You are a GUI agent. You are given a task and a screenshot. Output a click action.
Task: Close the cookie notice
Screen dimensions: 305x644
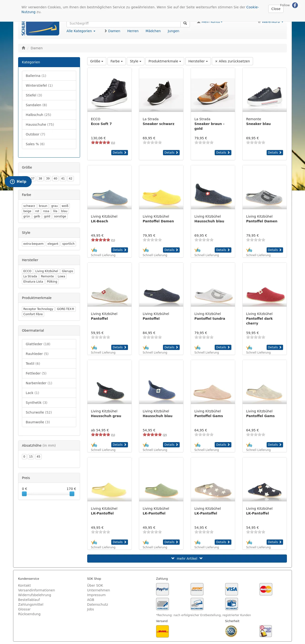tap(276, 9)
